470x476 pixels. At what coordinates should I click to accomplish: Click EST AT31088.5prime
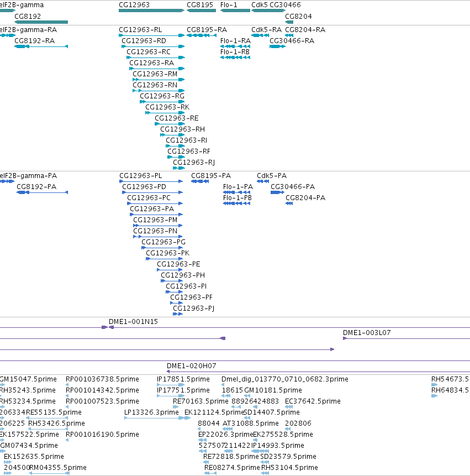pos(228,429)
